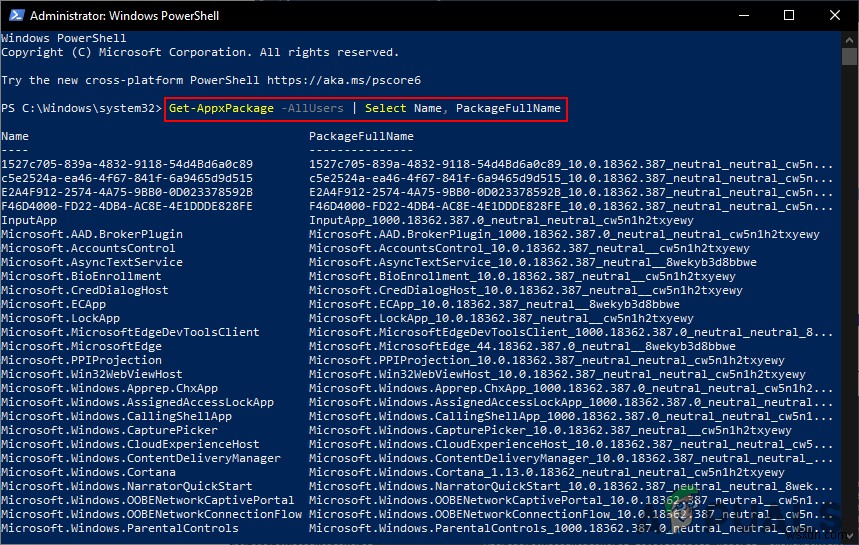The width and height of the screenshot is (859, 545).
Task: Click the Microsoft.Windows.ParentalControls name
Action: tap(119, 528)
